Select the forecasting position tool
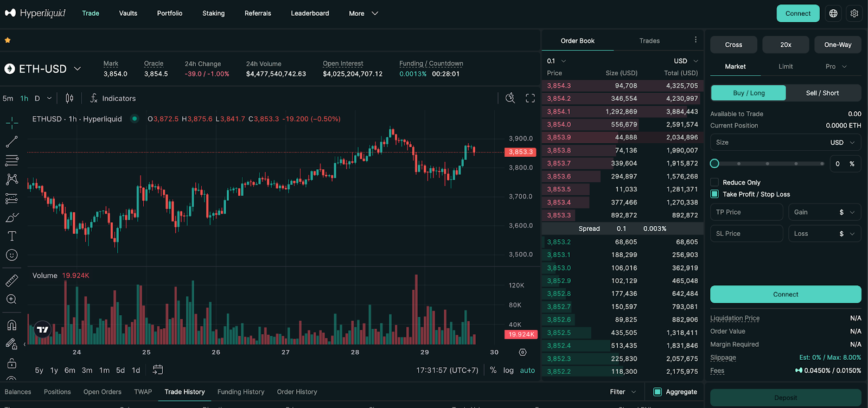The image size is (868, 408). [x=12, y=198]
